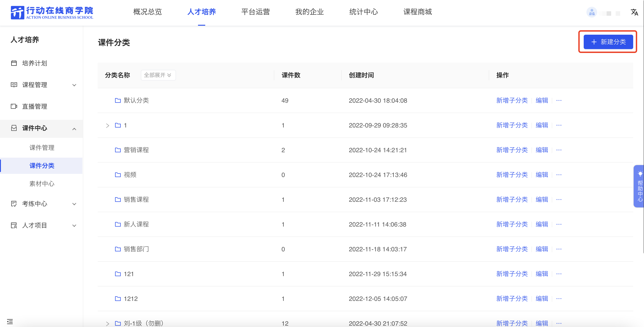Viewport: 644px width, 327px height.
Task: Open the 统计中心 tab
Action: pos(363,12)
